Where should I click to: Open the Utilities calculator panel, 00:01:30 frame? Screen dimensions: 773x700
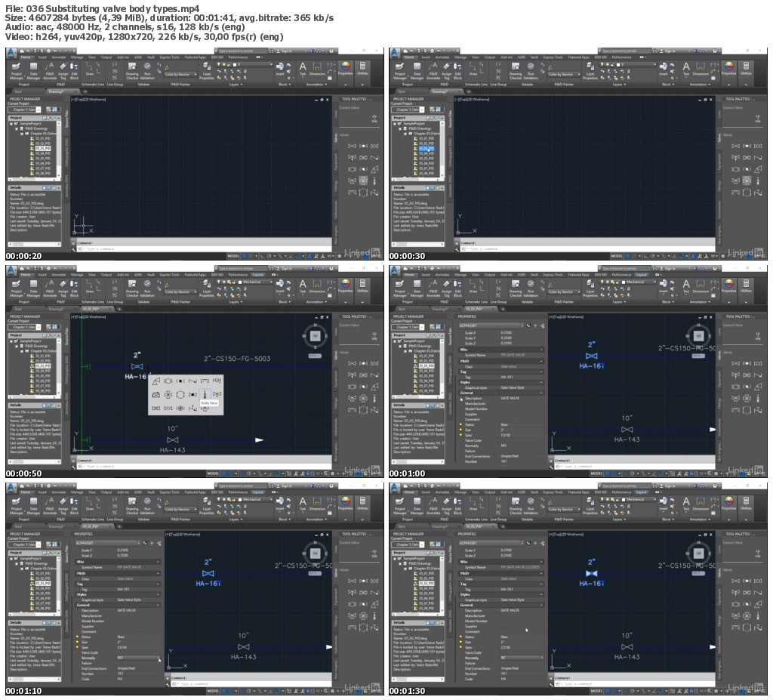click(746, 504)
